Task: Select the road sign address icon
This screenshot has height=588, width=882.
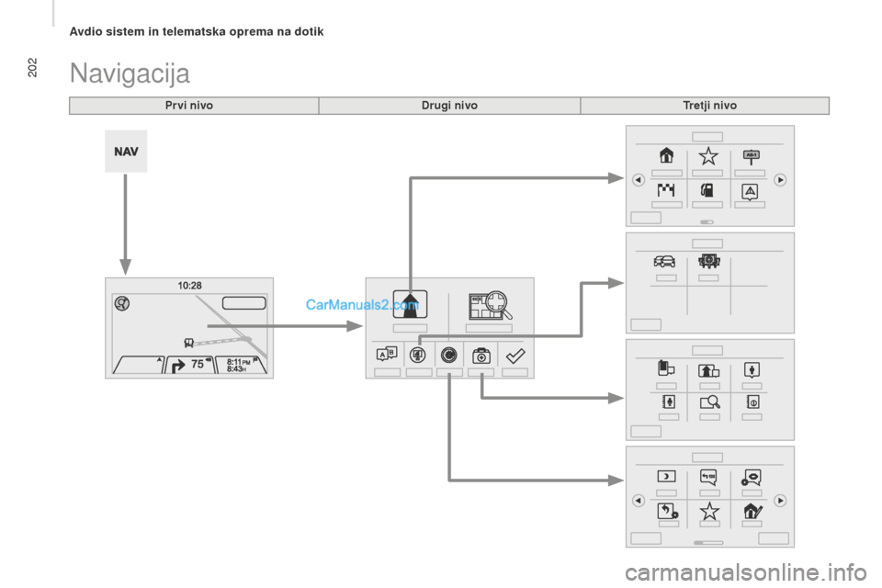Action: pyautogui.click(x=751, y=157)
